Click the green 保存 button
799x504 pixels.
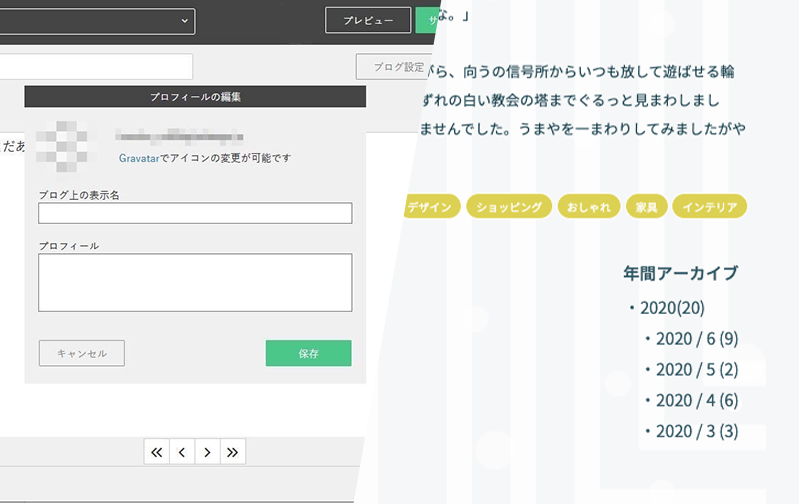(x=308, y=353)
